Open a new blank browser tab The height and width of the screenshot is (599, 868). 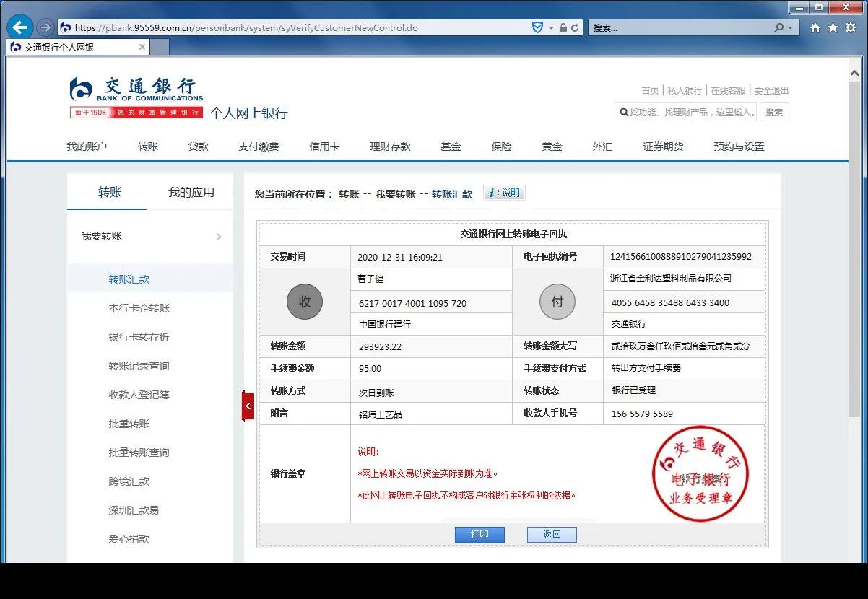click(x=159, y=47)
